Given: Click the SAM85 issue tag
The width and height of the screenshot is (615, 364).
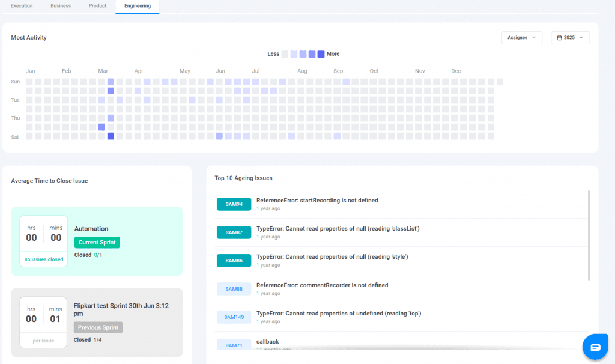Looking at the screenshot, I should (234, 261).
